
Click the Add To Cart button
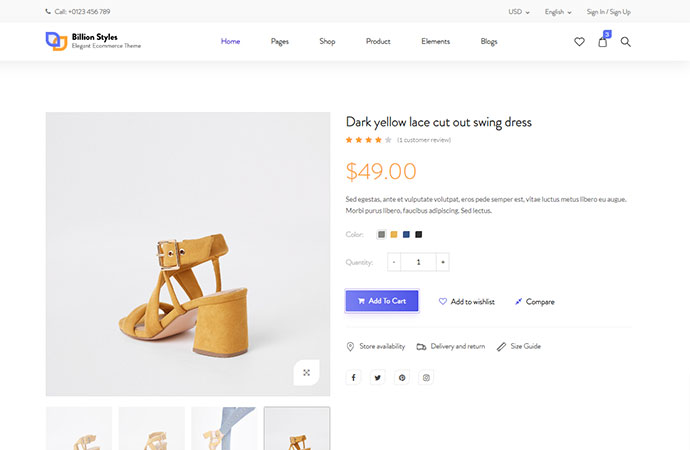pyautogui.click(x=382, y=301)
